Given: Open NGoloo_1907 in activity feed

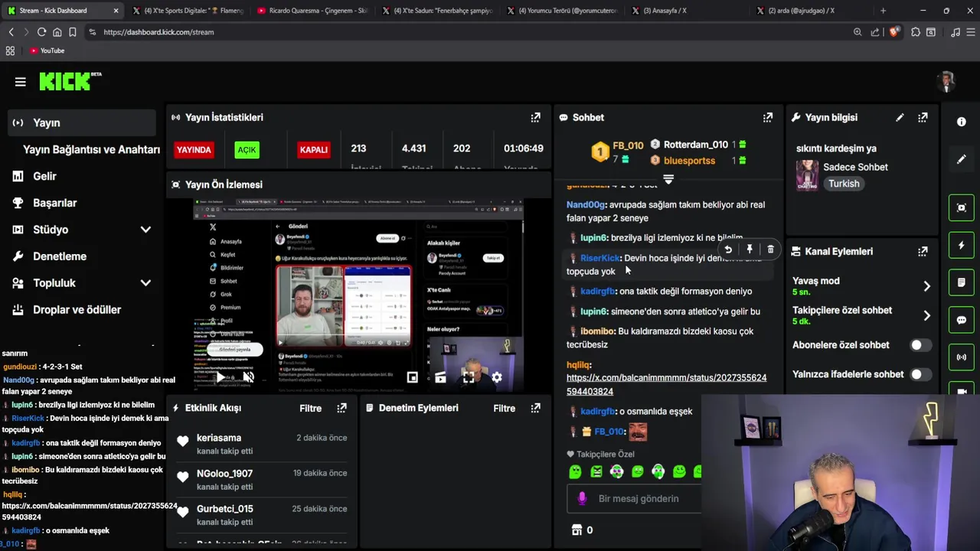Looking at the screenshot, I should (x=224, y=473).
